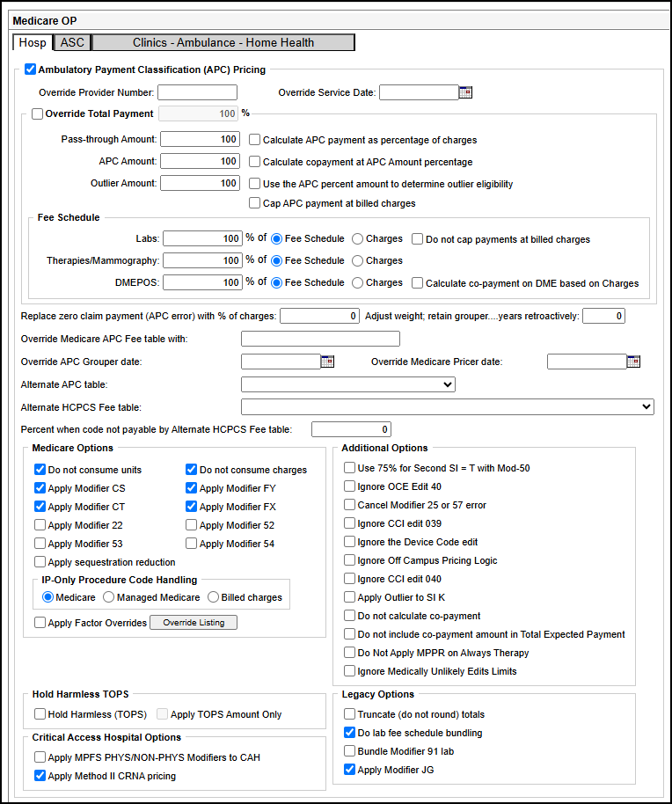Check Apply Factor Overrides
672x804 pixels.
point(40,623)
